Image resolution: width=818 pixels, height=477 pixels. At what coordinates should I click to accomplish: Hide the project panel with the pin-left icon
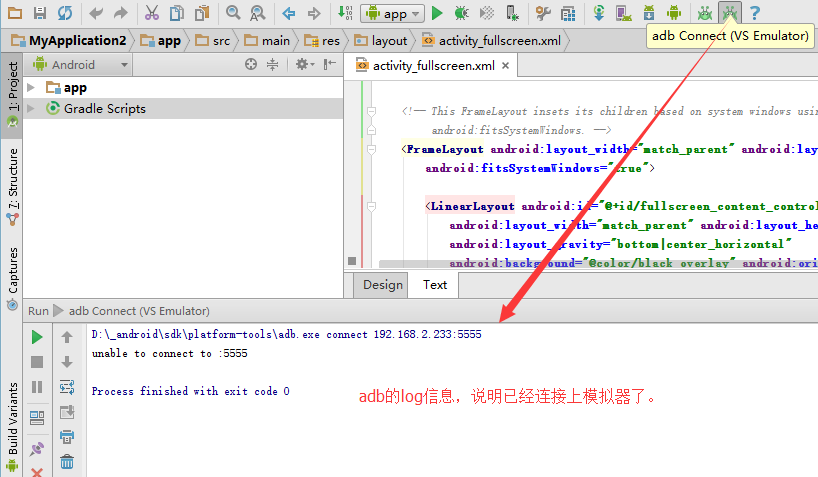point(329,64)
